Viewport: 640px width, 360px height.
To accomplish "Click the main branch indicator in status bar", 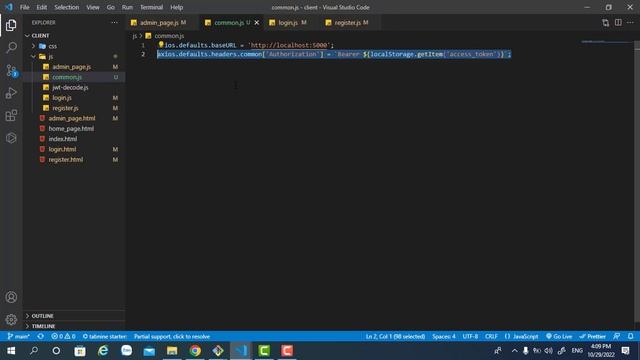I will (19, 336).
